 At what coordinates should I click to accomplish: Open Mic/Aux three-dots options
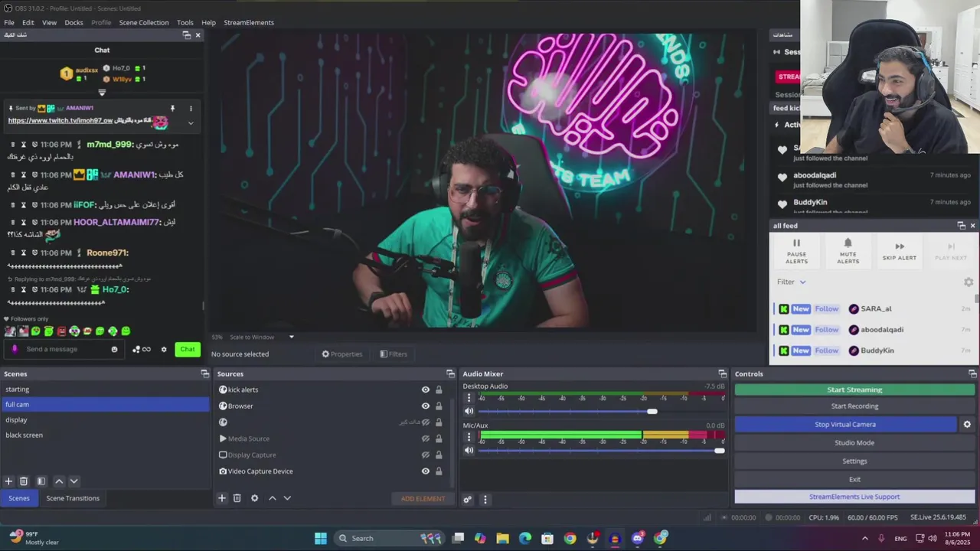469,437
